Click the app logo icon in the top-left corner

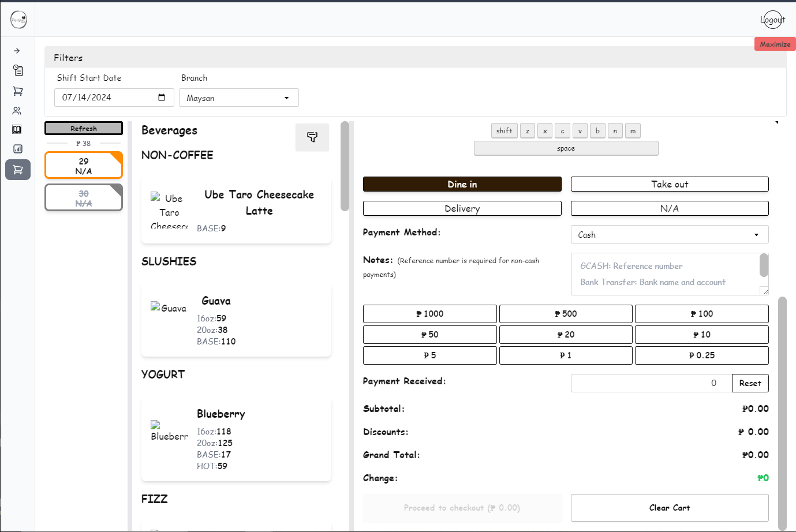pos(18,19)
